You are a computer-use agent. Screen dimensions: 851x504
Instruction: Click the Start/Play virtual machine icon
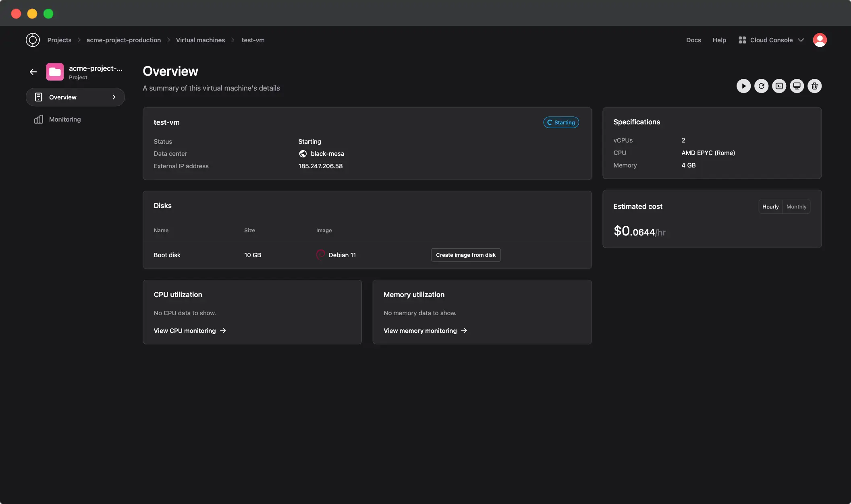click(x=743, y=85)
